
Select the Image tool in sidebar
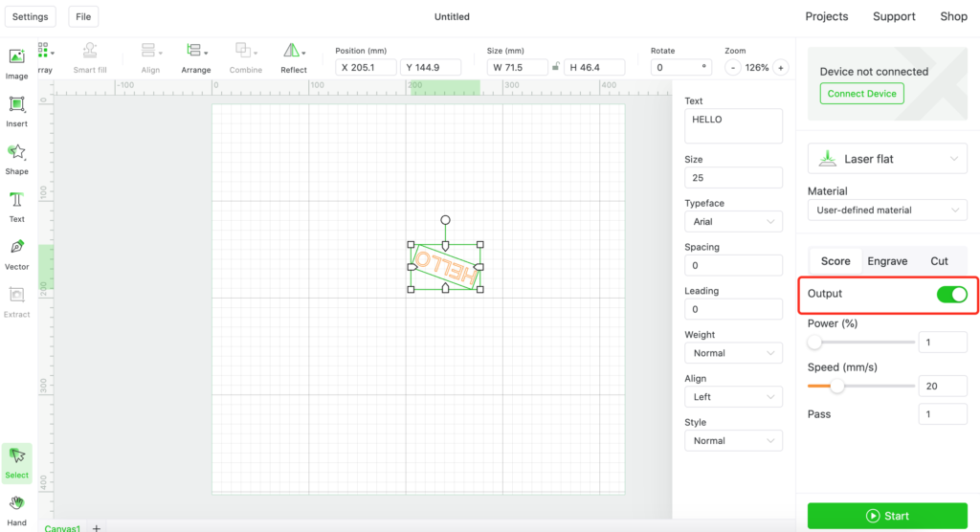(x=17, y=64)
